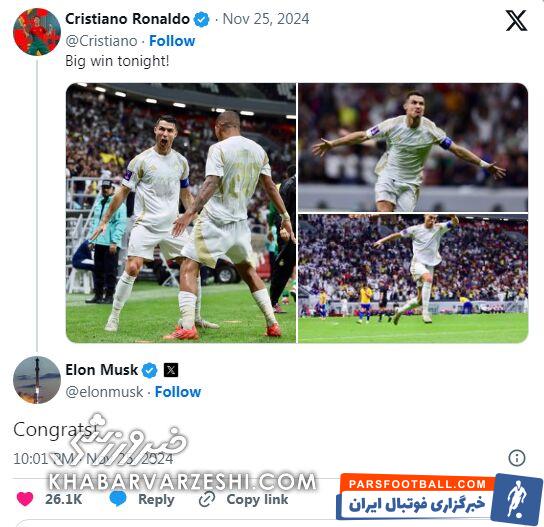544x527 pixels.
Task: Click the blue reply speech bubble icon
Action: point(118,499)
